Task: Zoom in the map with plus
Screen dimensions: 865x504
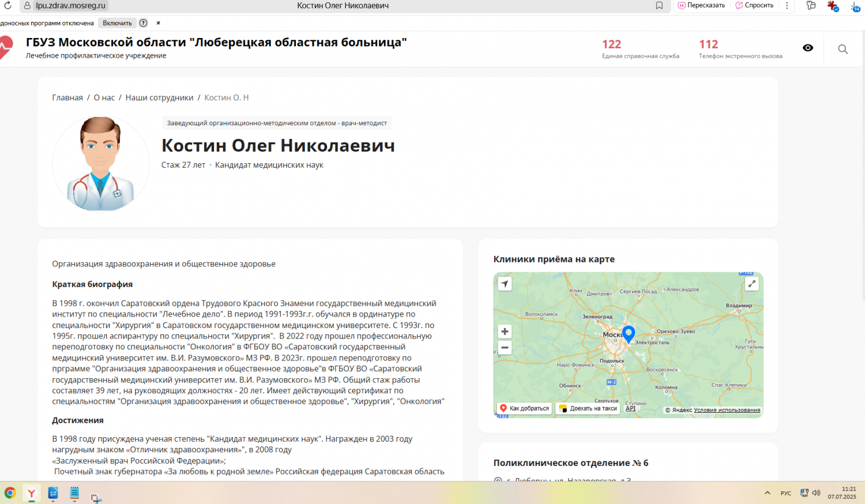Action: [x=505, y=332]
